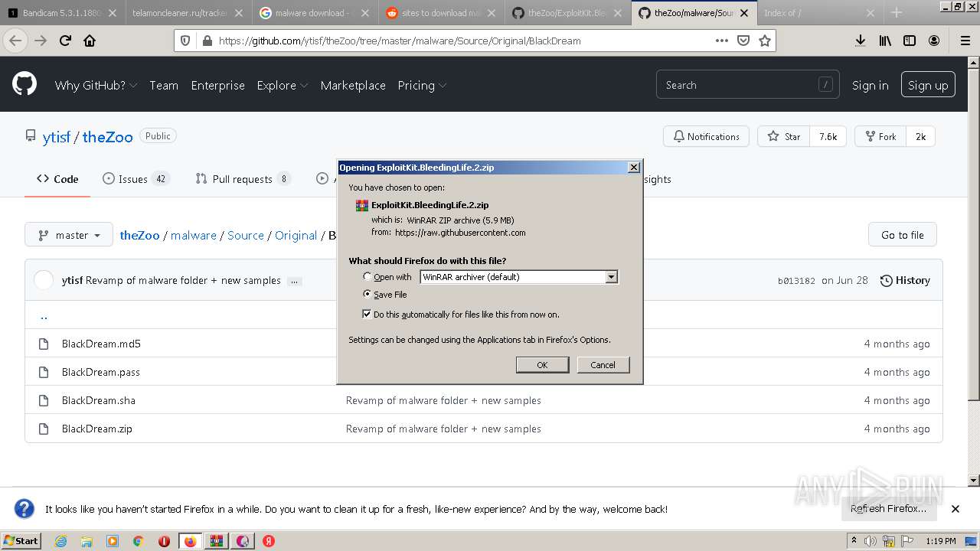Viewport: 980px width, 551px height.
Task: Open Opera from taskbar
Action: (x=164, y=541)
